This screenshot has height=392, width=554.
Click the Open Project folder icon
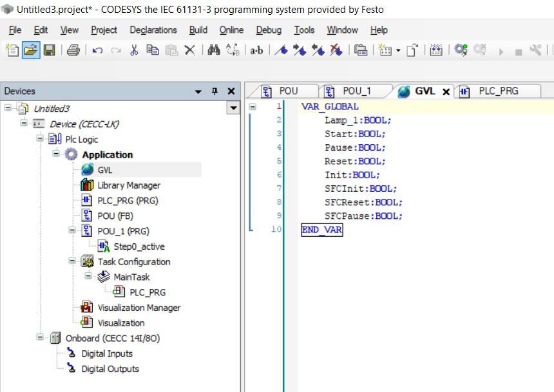click(x=31, y=50)
